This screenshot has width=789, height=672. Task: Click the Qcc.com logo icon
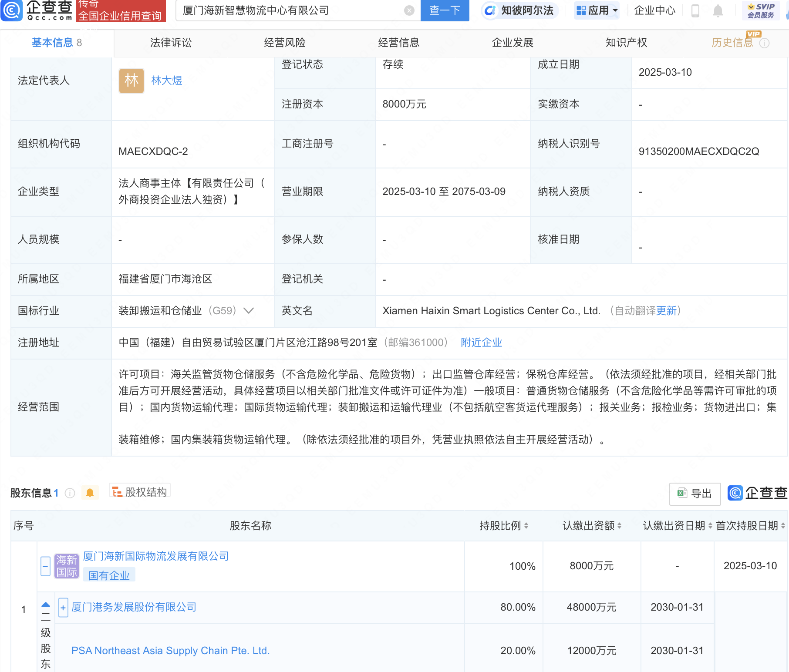[12, 10]
